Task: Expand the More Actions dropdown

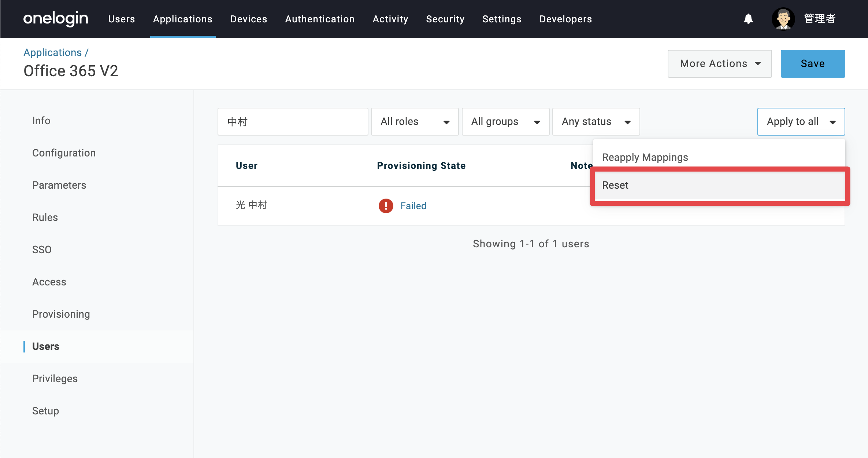Action: pyautogui.click(x=720, y=64)
